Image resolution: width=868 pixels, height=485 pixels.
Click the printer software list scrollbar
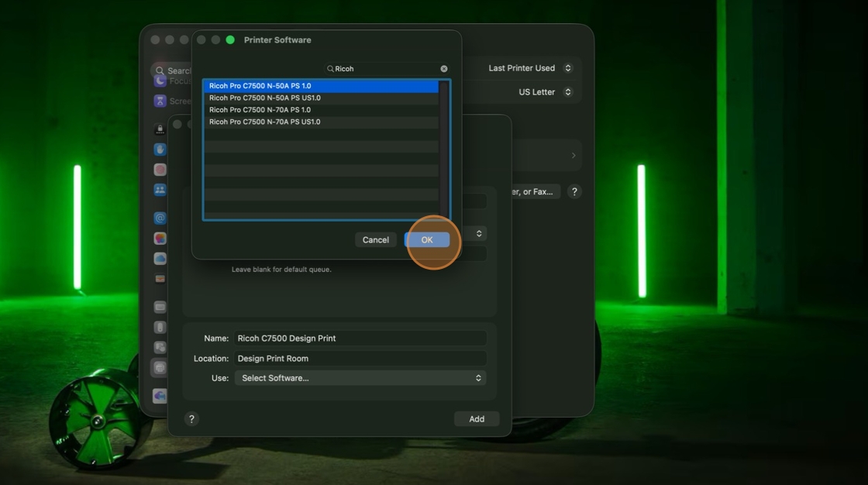click(443, 150)
